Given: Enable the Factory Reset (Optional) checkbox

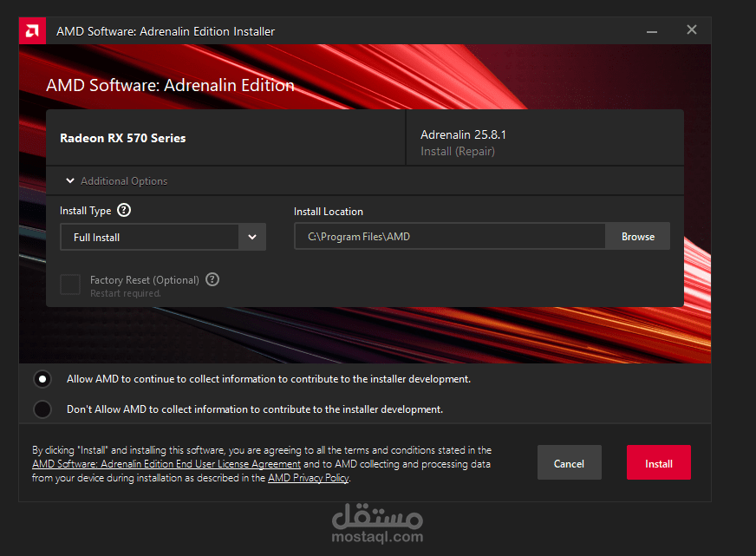Looking at the screenshot, I should click(70, 285).
